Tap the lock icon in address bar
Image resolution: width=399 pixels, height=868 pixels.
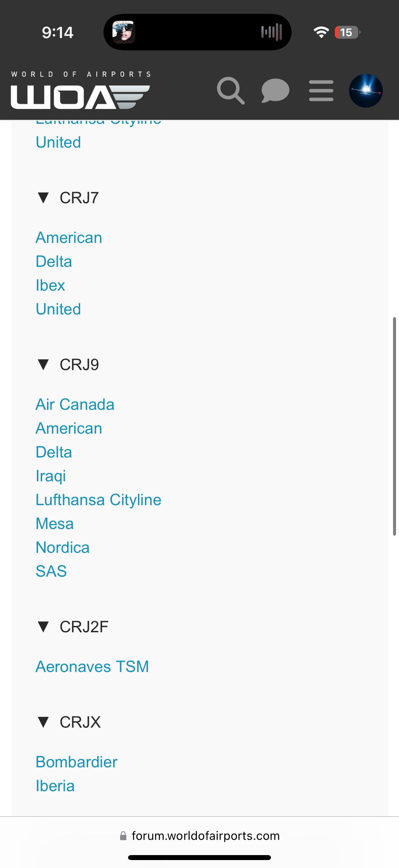(x=123, y=836)
